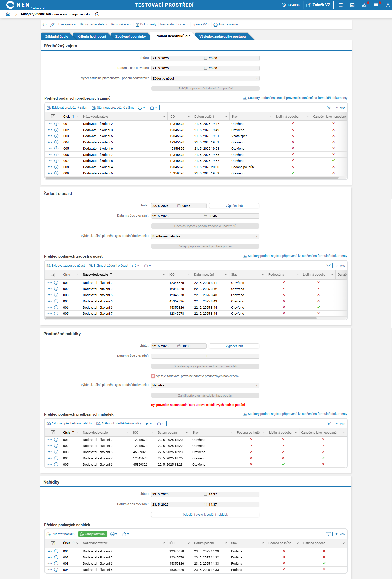Toggle právo nejednat o předběžných nabídkách checkbox
Image resolution: width=392 pixels, height=579 pixels.
[153, 376]
